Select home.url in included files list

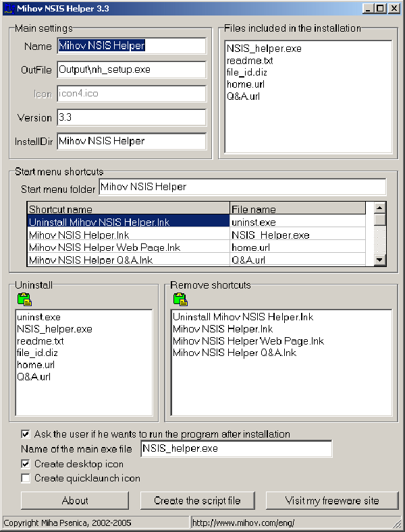pyautogui.click(x=245, y=84)
